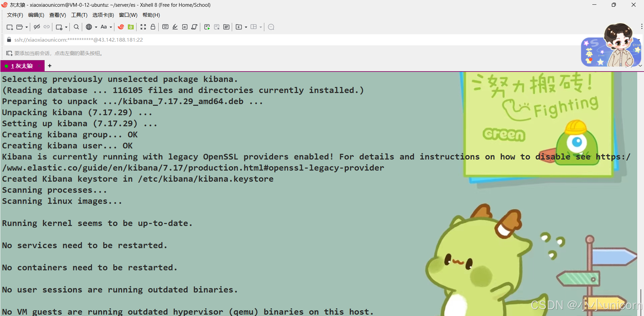Click the script scroll icon
Image resolution: width=644 pixels, height=316 pixels.
[194, 27]
